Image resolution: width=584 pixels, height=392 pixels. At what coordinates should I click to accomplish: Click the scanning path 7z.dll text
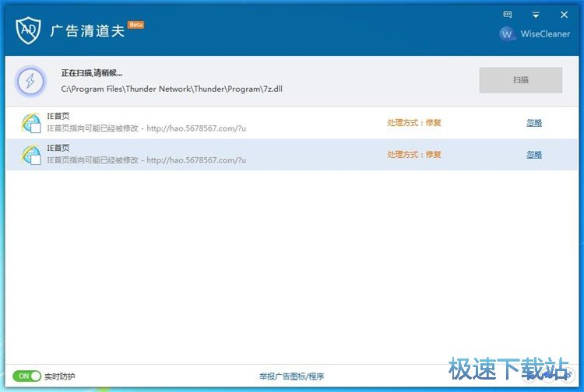172,89
